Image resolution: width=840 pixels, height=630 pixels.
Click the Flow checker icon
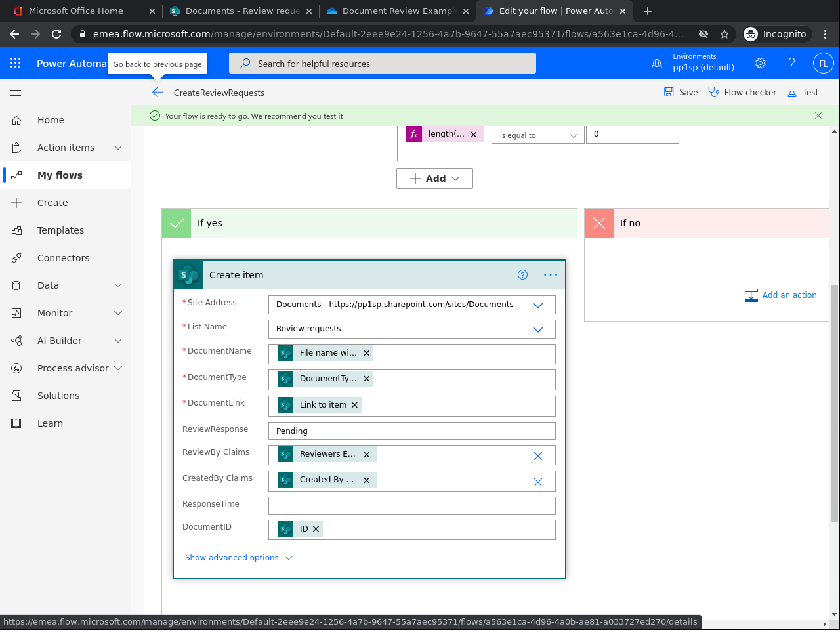[x=714, y=93]
